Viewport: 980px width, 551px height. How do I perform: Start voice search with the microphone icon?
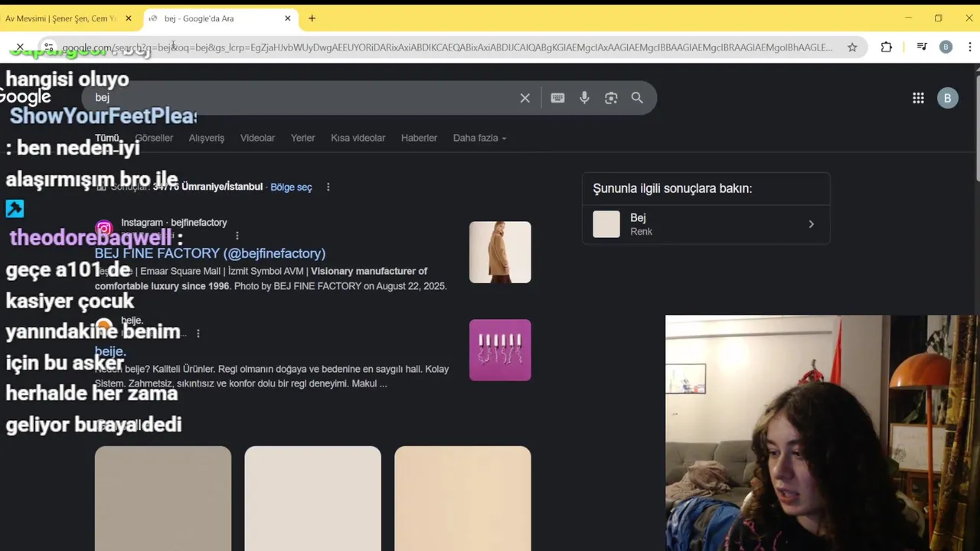[x=584, y=98]
